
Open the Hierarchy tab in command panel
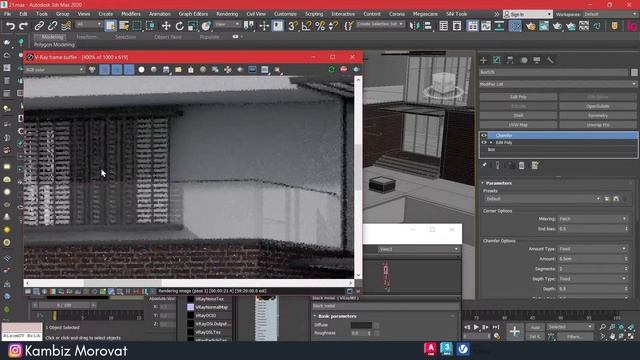pyautogui.click(x=510, y=60)
